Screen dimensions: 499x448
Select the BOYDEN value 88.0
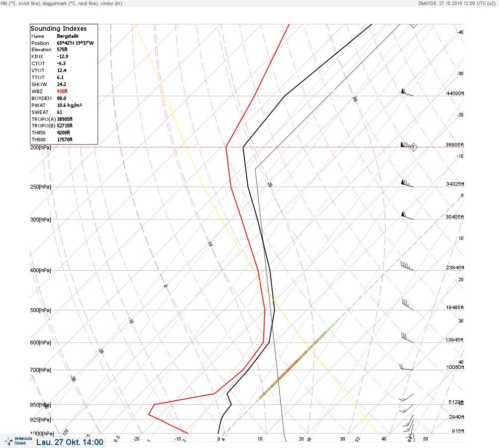61,99
